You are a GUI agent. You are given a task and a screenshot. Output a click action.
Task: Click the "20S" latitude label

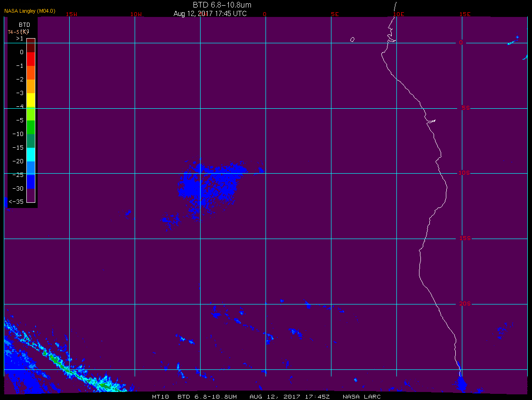point(465,304)
